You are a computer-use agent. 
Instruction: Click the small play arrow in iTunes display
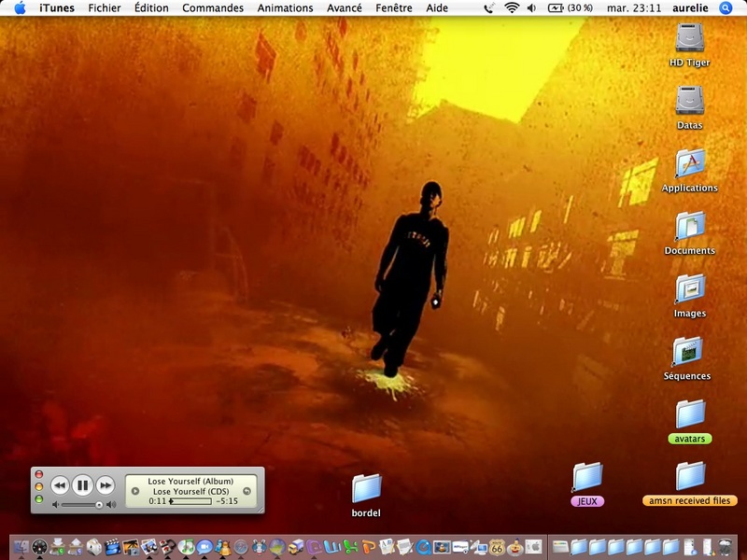135,491
